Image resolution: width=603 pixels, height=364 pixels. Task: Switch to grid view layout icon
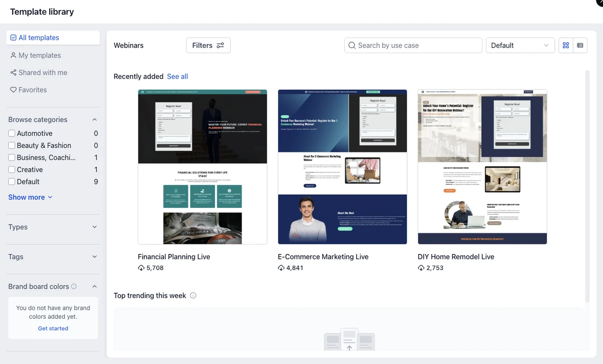point(566,45)
